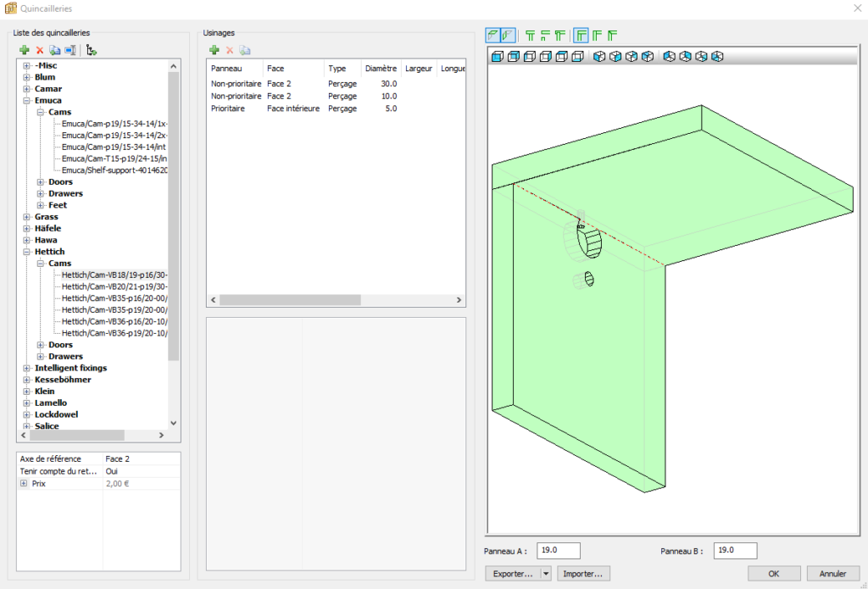Image resolution: width=868 pixels, height=589 pixels.
Task: Open the Exporter dropdown arrow
Action: (x=545, y=574)
